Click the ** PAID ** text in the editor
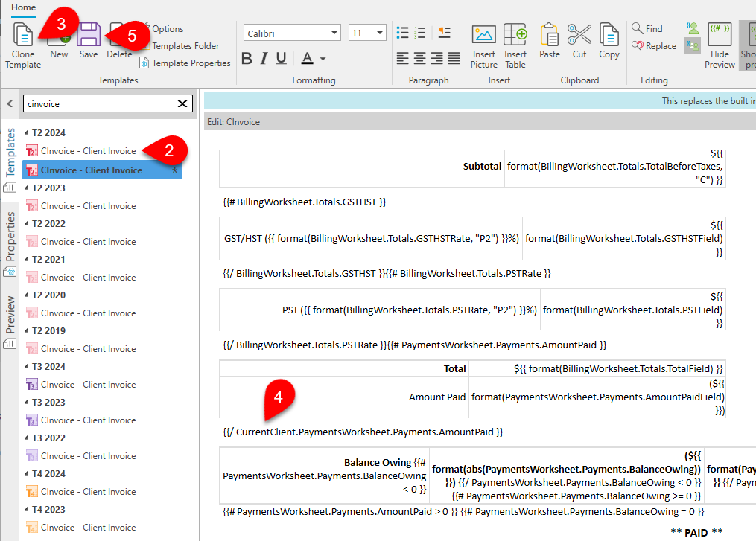756x541 pixels. (x=696, y=532)
